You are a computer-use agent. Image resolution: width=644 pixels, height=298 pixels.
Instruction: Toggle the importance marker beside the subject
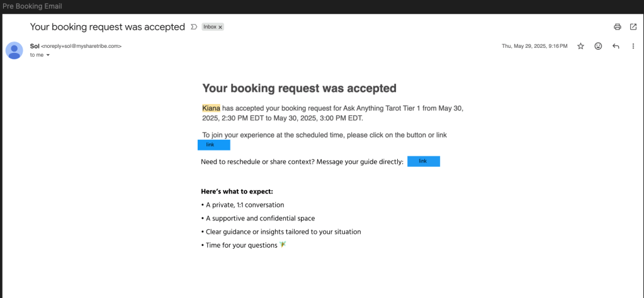[194, 27]
